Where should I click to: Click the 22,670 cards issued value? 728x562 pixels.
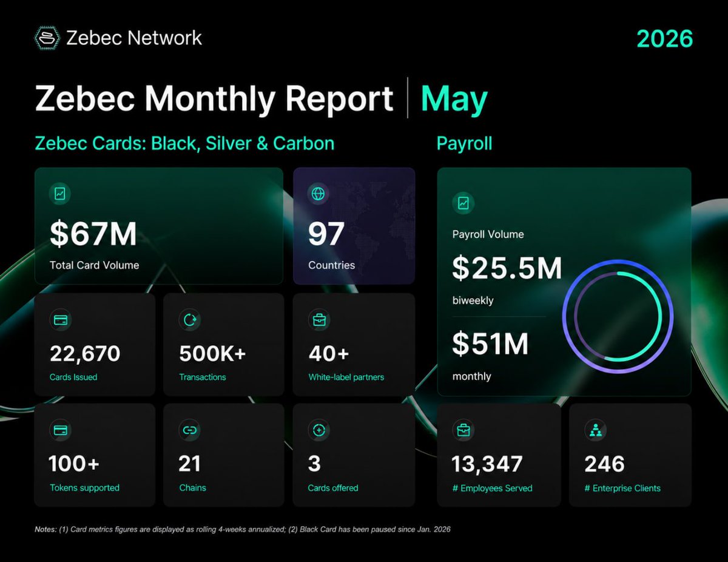pos(85,353)
